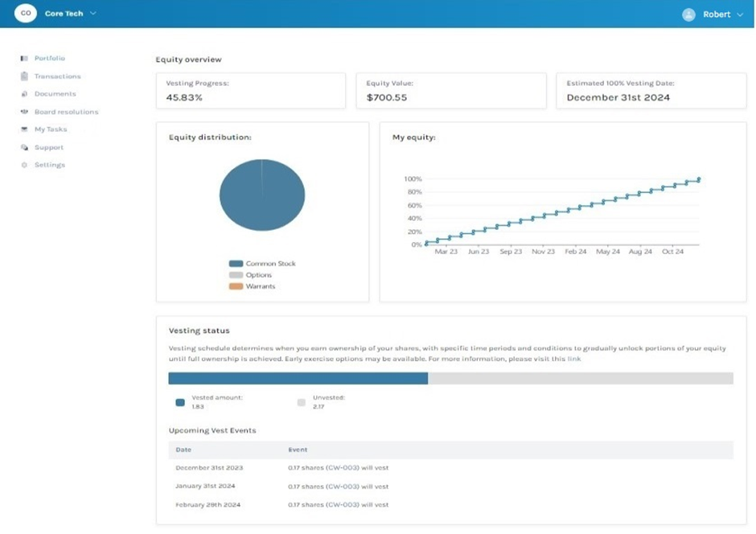Click February 2024 '0.17 shares (CW-003)' event

pos(338,505)
